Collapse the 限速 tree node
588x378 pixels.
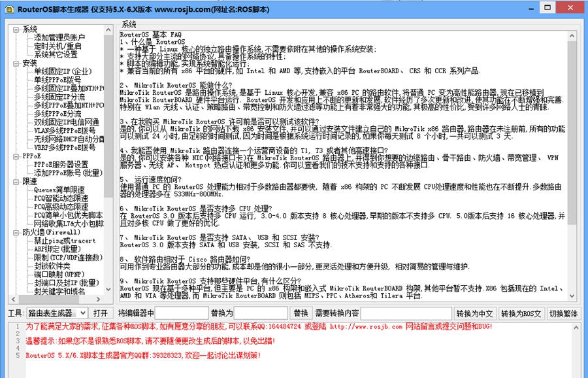coord(16,182)
